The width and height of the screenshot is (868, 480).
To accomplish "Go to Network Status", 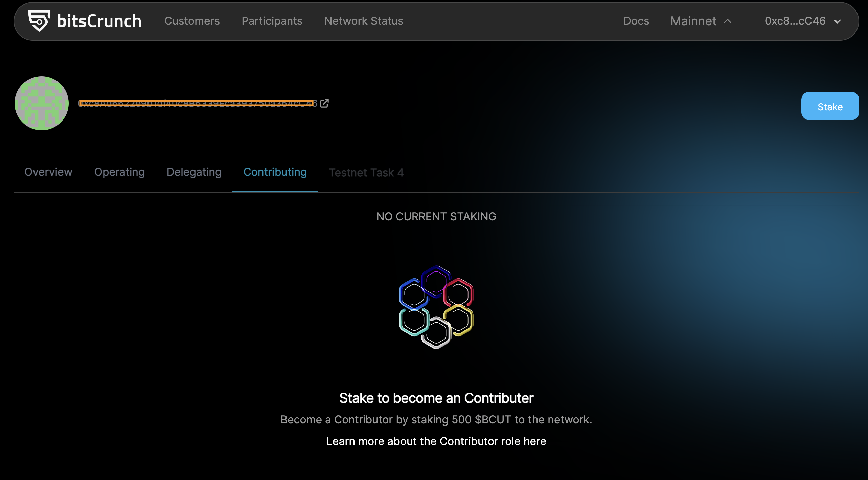I will (364, 21).
